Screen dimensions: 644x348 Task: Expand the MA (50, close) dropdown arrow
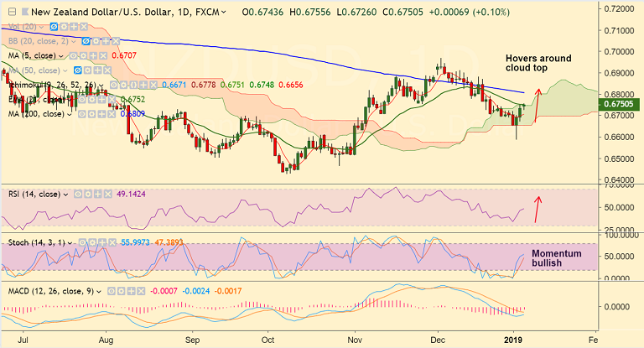65,70
